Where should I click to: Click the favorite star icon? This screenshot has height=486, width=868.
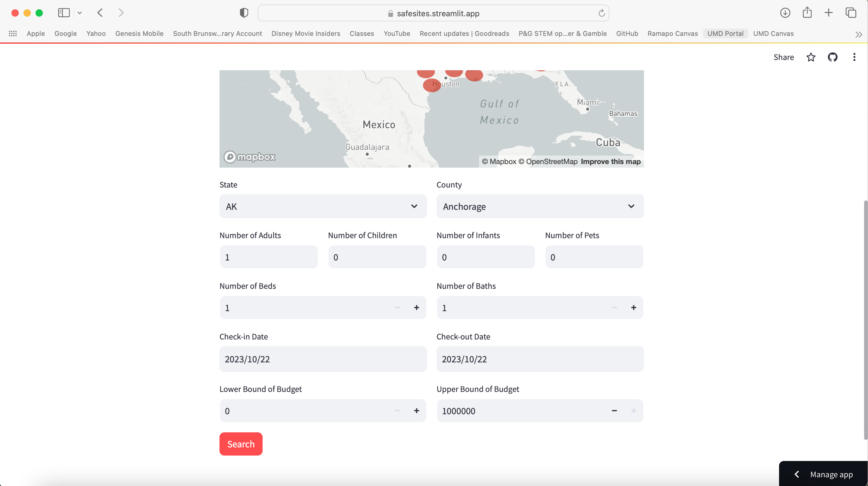pos(811,57)
